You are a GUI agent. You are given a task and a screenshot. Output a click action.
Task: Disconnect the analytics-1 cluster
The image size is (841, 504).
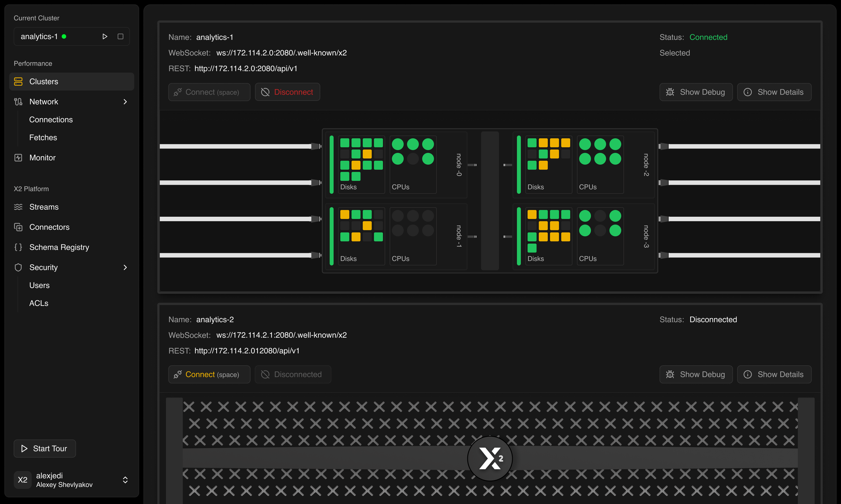coord(287,92)
